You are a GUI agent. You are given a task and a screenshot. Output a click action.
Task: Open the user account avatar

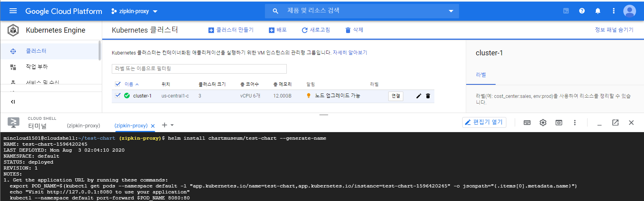coord(630,11)
